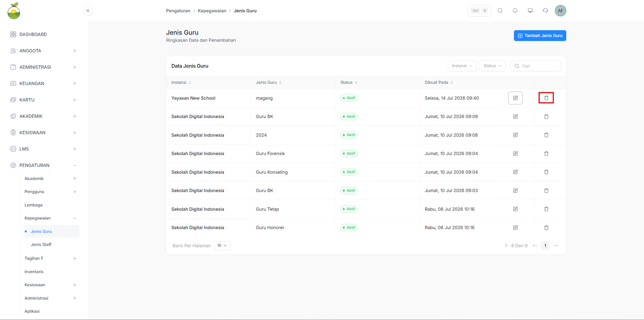Collapse the sidebar with the arrow button

tap(88, 11)
